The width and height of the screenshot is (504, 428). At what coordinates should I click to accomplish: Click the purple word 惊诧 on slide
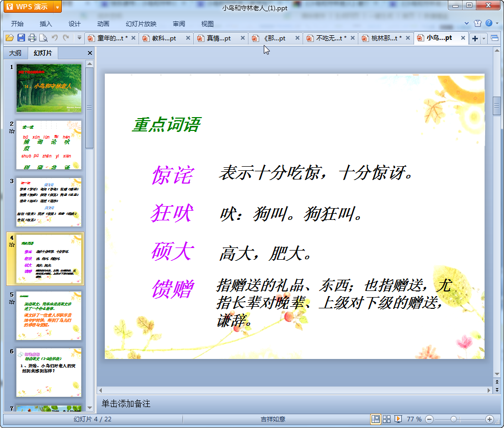(x=173, y=175)
